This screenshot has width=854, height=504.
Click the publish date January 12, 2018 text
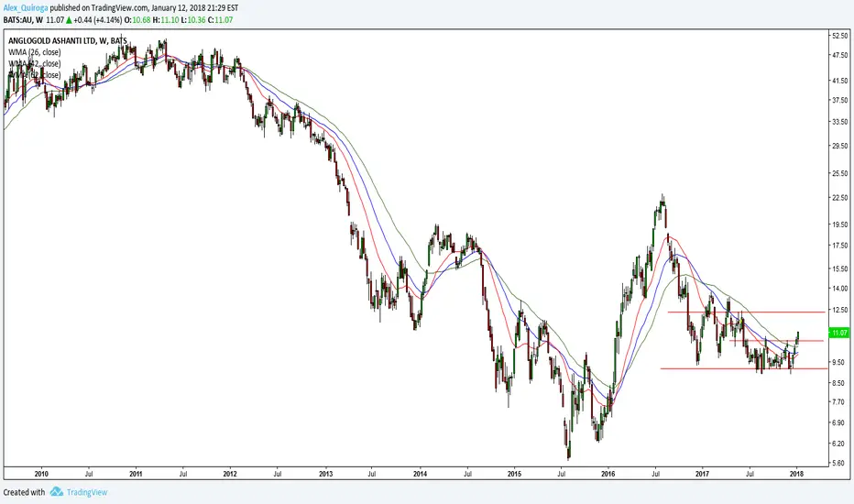point(175,8)
